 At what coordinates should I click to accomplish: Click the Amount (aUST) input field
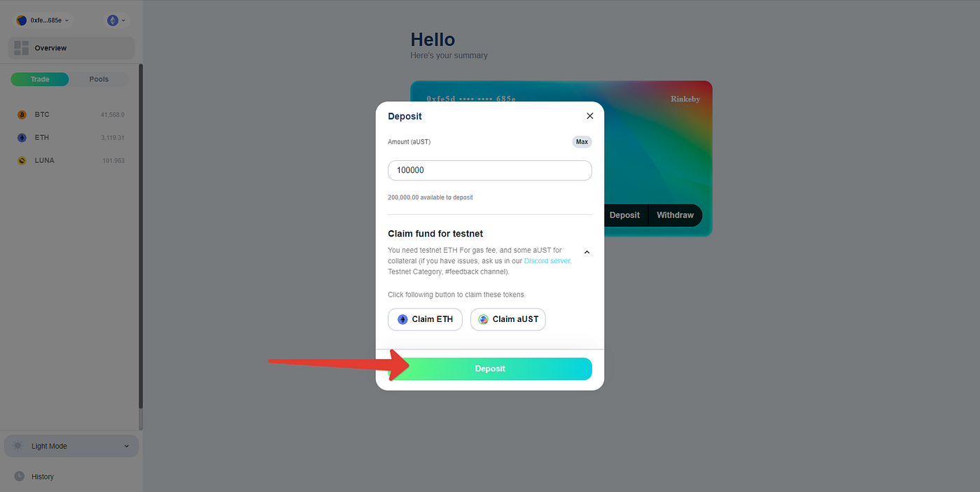pos(490,170)
